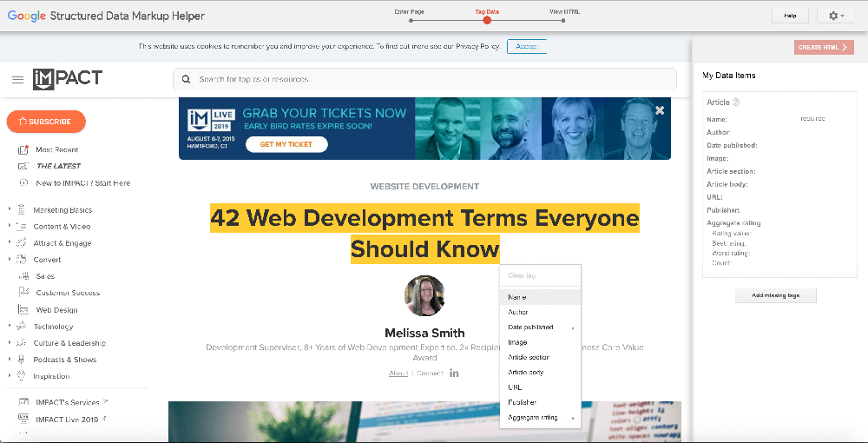Click the Content & Video icon
868x443 pixels.
tap(22, 226)
